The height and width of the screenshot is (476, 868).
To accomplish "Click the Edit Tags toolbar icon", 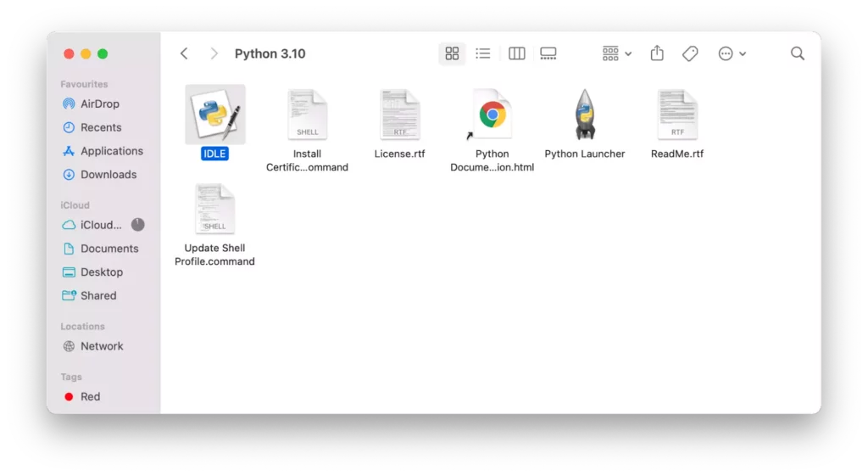I will pos(690,53).
